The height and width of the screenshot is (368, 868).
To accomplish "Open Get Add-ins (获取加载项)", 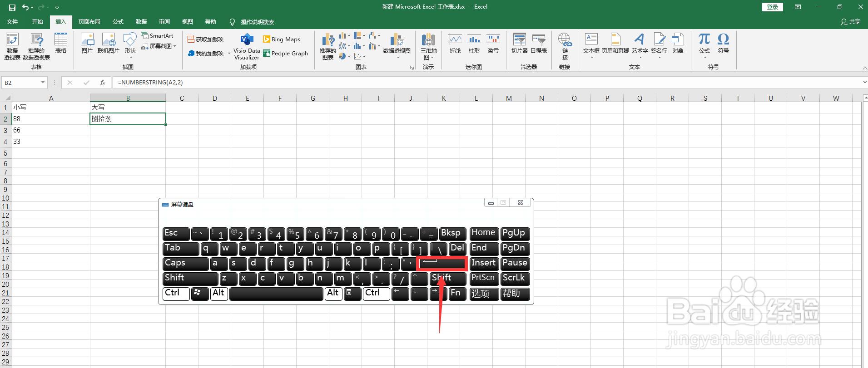I will pos(206,39).
